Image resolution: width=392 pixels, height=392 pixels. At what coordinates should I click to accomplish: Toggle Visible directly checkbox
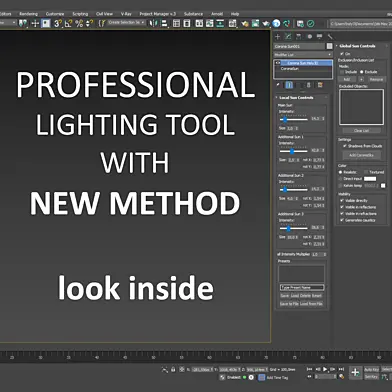pyautogui.click(x=342, y=201)
